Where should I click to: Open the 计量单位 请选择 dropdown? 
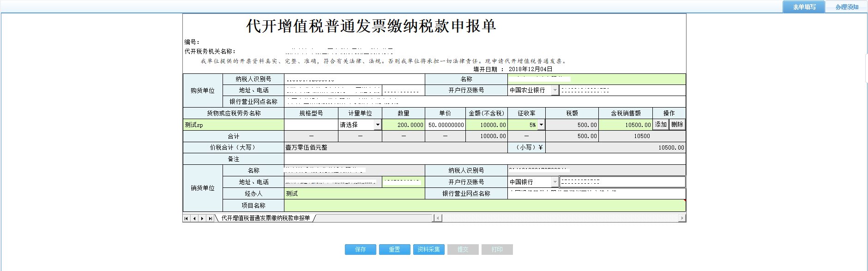point(378,125)
